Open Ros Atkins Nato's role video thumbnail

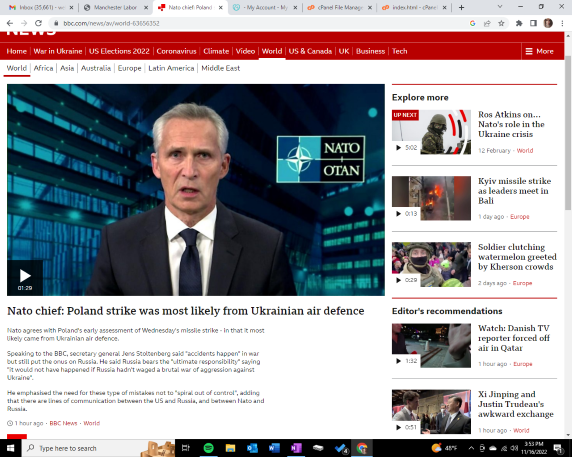pos(431,132)
